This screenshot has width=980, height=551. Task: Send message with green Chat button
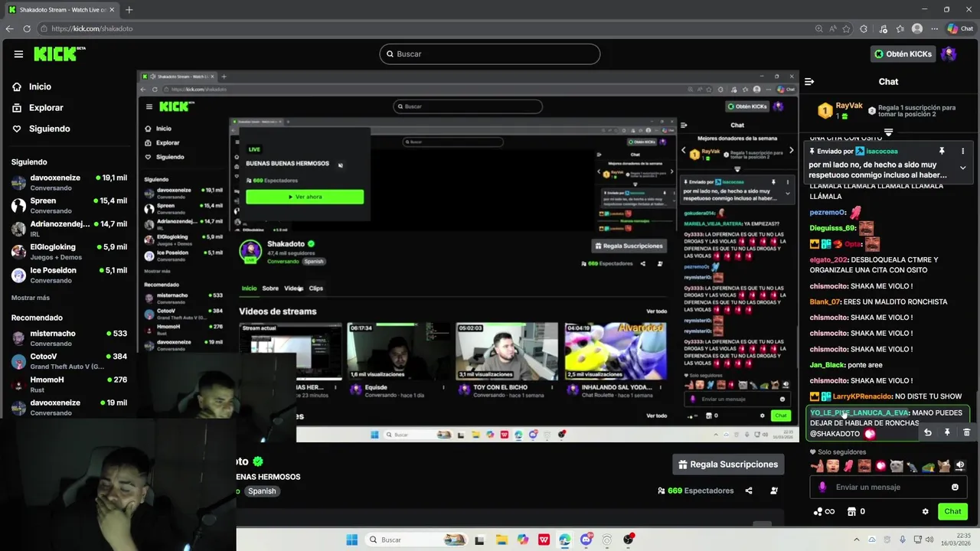(952, 511)
